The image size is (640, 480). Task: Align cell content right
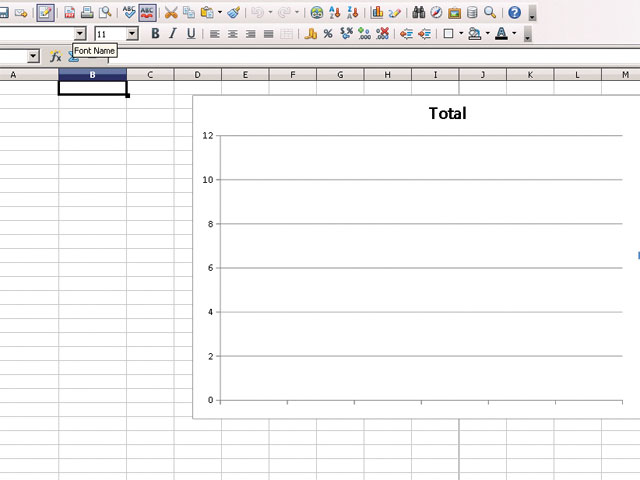tap(250, 34)
